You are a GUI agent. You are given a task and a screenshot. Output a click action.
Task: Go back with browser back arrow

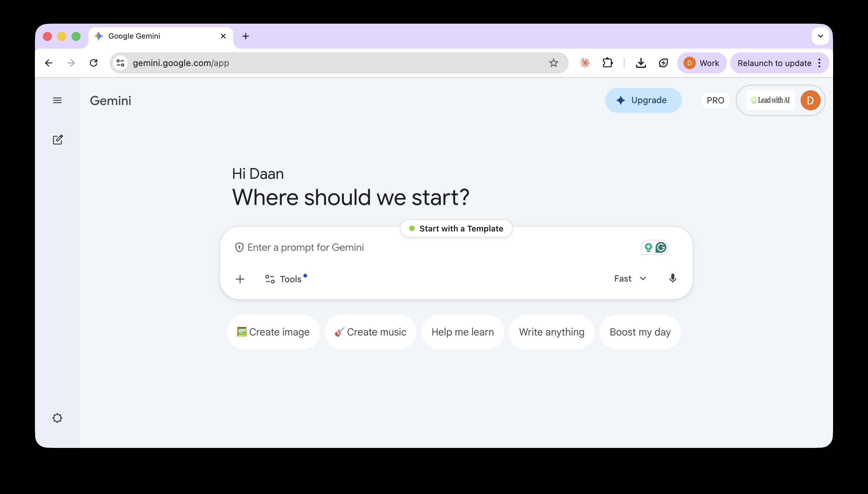click(x=49, y=63)
